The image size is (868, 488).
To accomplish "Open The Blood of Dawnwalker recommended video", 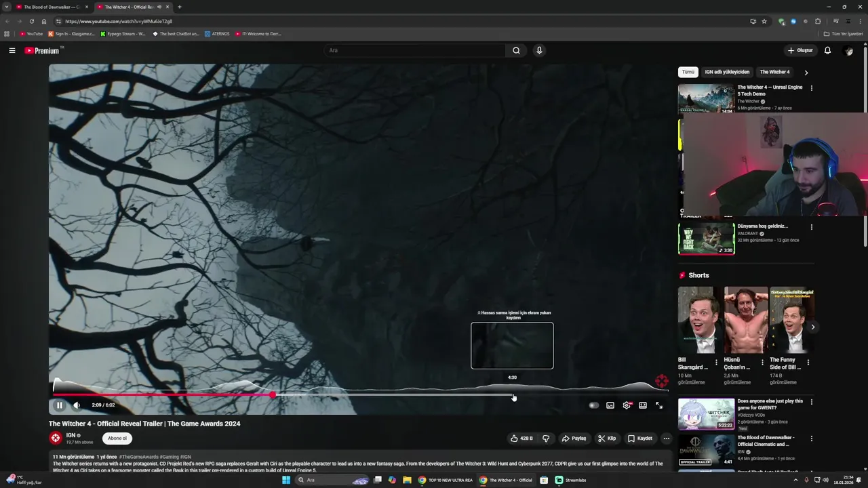I will click(706, 450).
